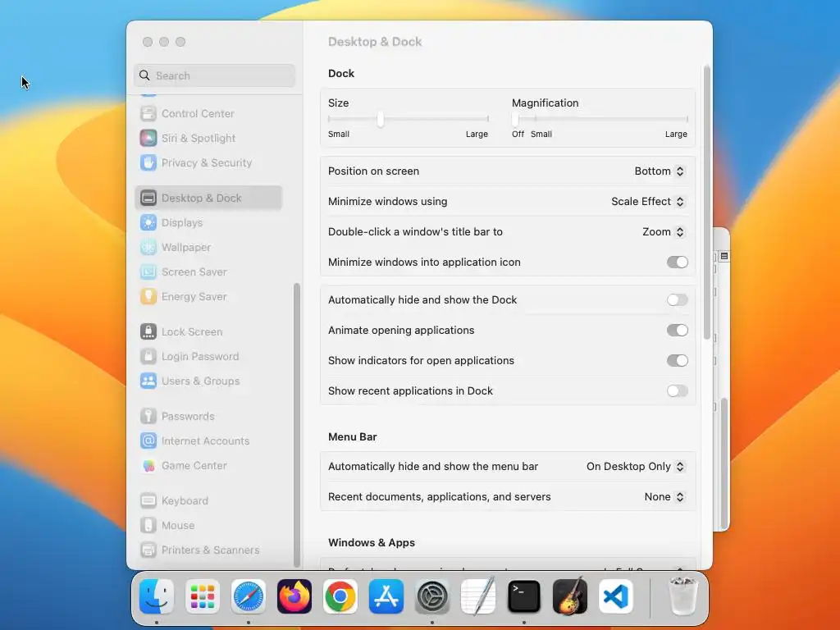Screen dimensions: 840x630
Task: Launch GarageBand from the Dock
Action: (570, 596)
